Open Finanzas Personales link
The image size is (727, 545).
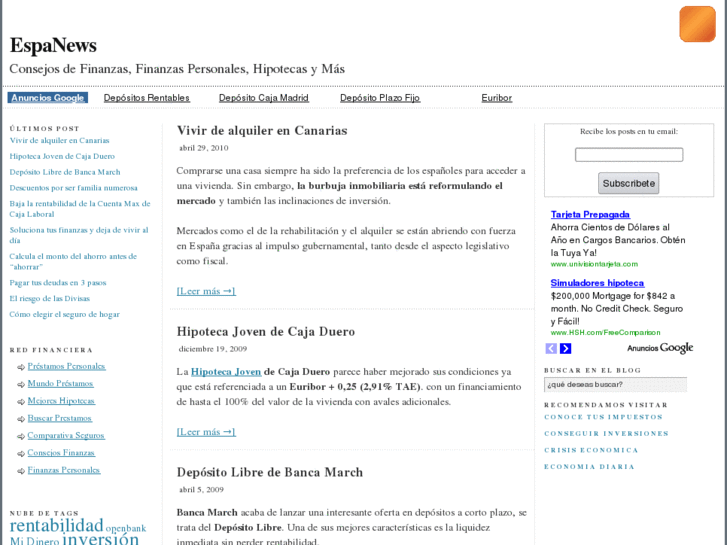tap(64, 470)
